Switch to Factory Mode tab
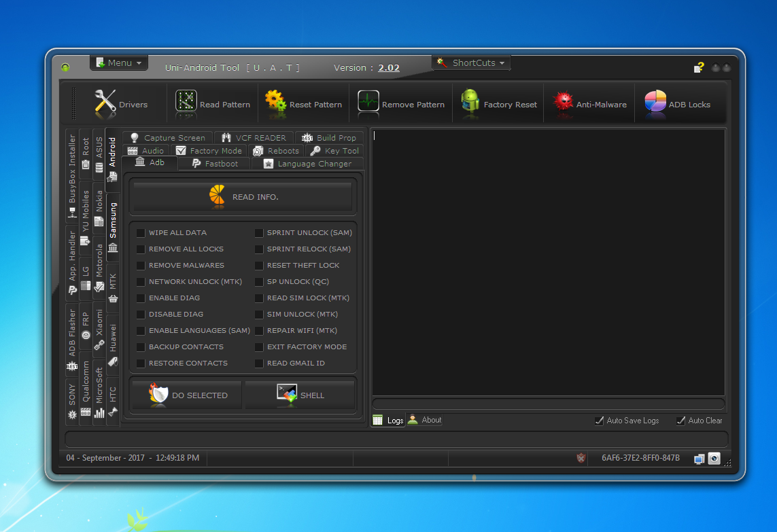Viewport: 777px width, 532px height. [x=209, y=151]
